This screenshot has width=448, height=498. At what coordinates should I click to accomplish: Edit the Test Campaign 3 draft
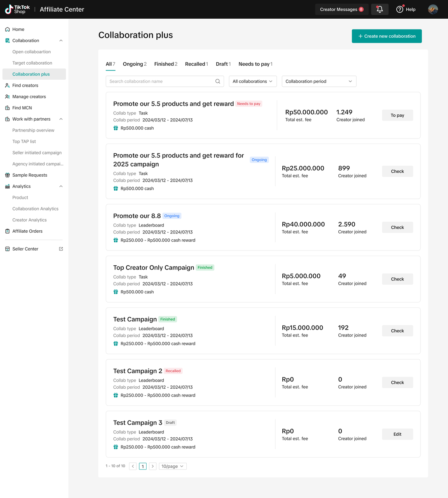click(x=397, y=434)
